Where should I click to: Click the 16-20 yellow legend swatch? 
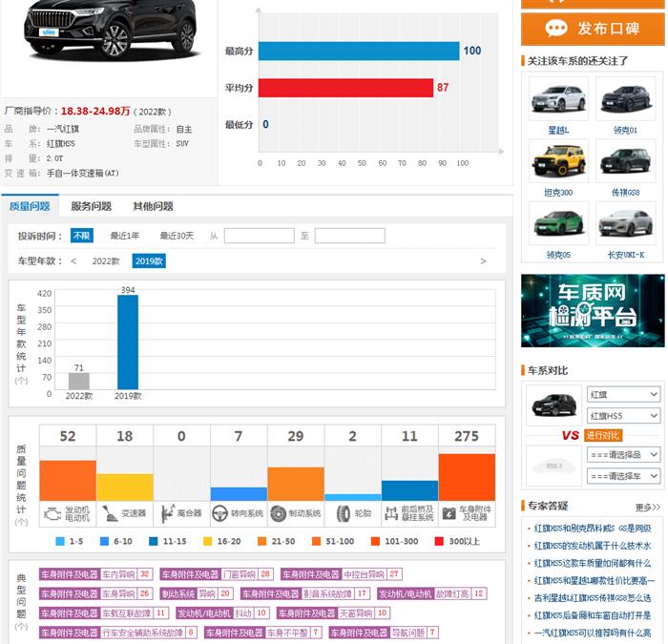(x=207, y=541)
